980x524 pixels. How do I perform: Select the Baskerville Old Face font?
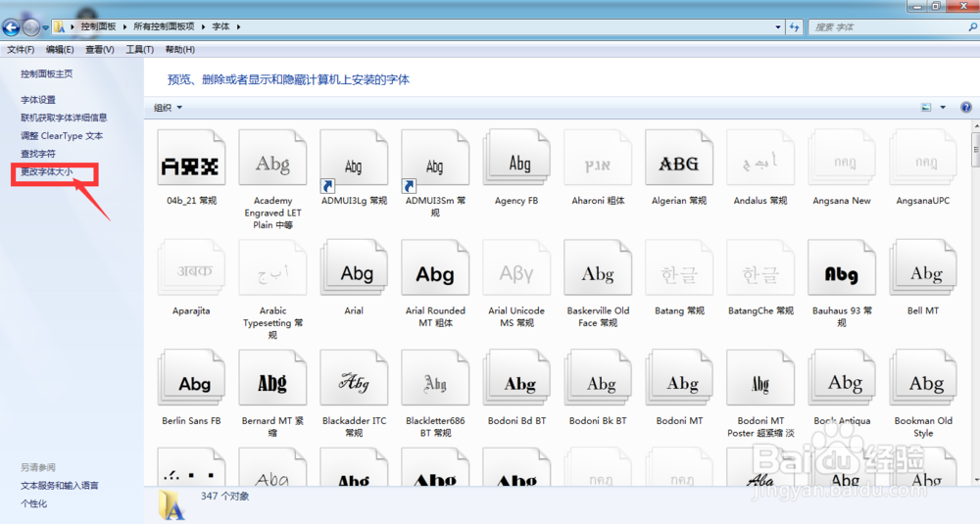598,268
